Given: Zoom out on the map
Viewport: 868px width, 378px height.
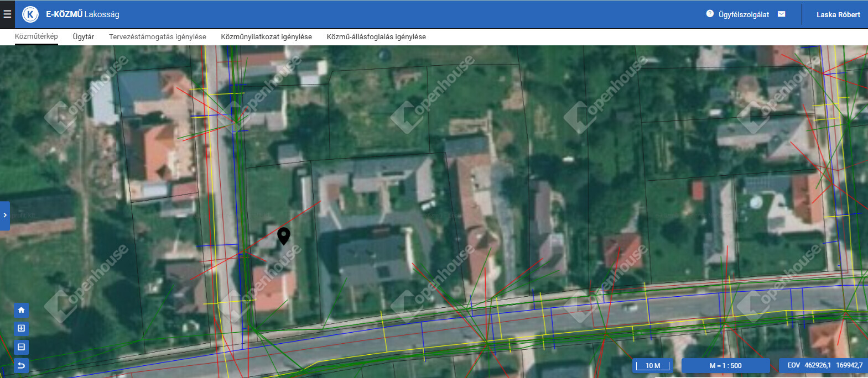Looking at the screenshot, I should [x=21, y=347].
